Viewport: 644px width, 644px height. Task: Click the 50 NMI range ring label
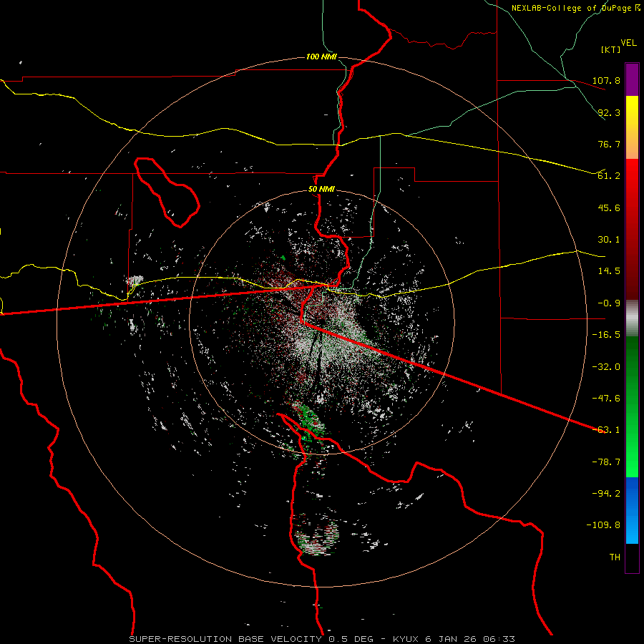pos(321,190)
